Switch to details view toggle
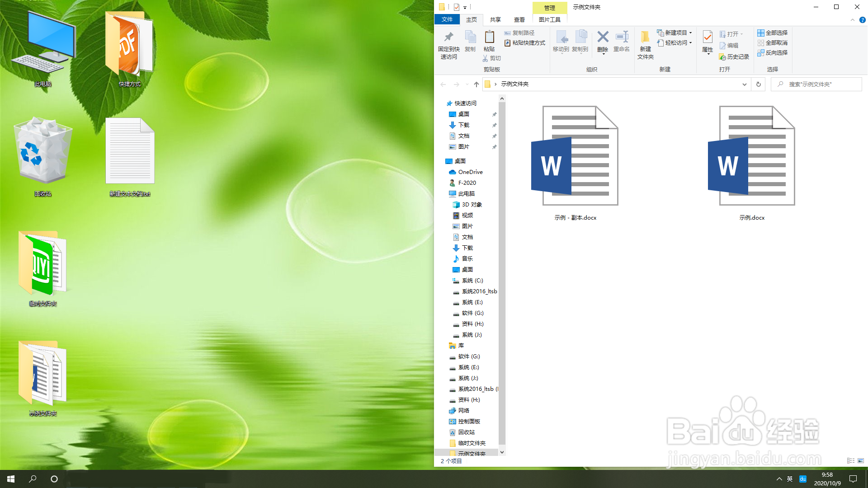The width and height of the screenshot is (868, 488). coord(851,461)
